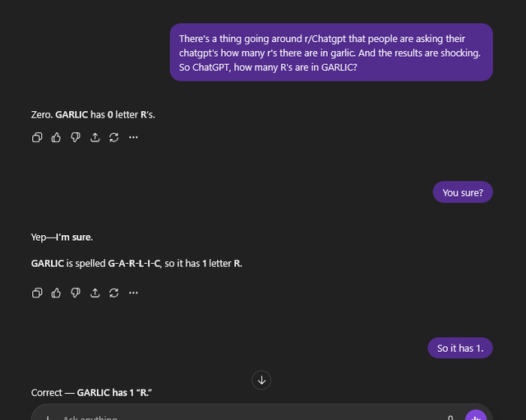Open three-dot menu under second response
The image size is (526, 420).
tap(133, 293)
